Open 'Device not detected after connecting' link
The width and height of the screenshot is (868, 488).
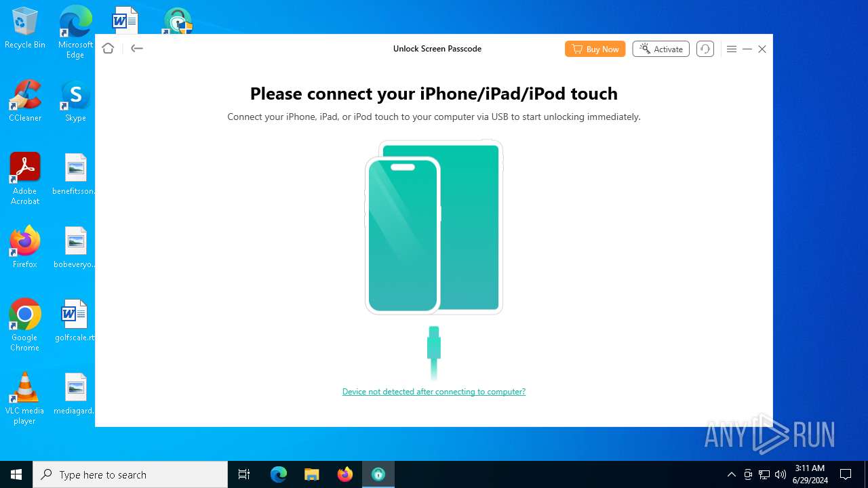click(434, 392)
